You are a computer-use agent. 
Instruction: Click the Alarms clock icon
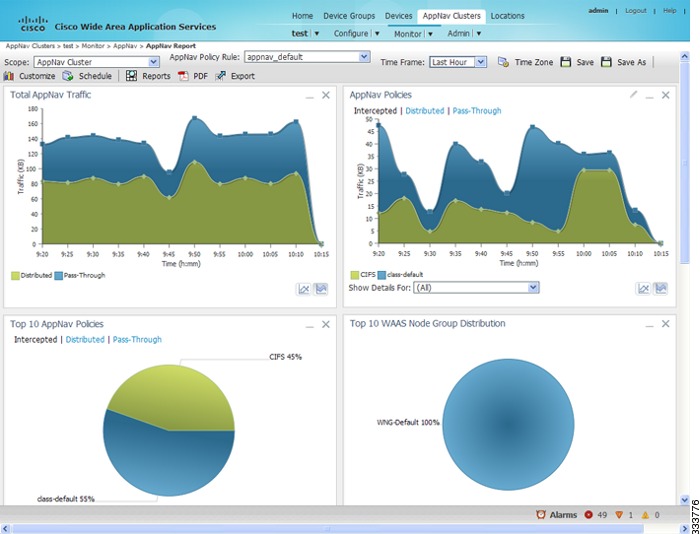click(x=541, y=514)
